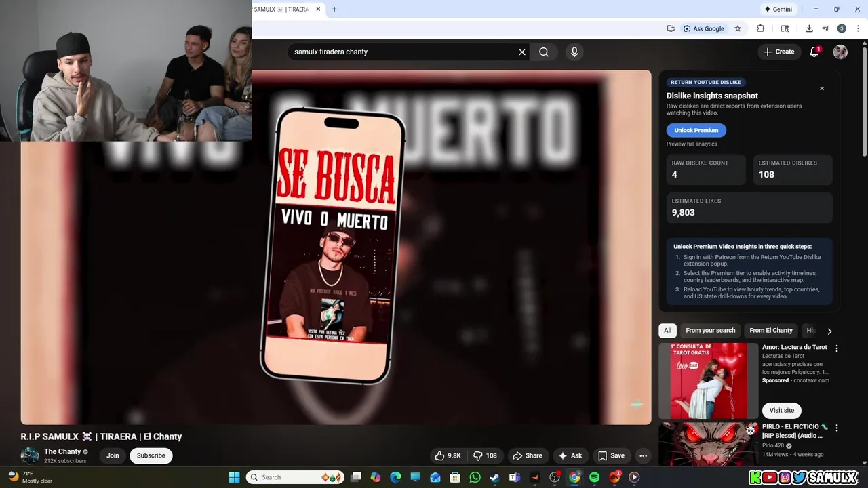Open options menu for PIRLO video
The width and height of the screenshot is (868, 488).
tap(836, 428)
